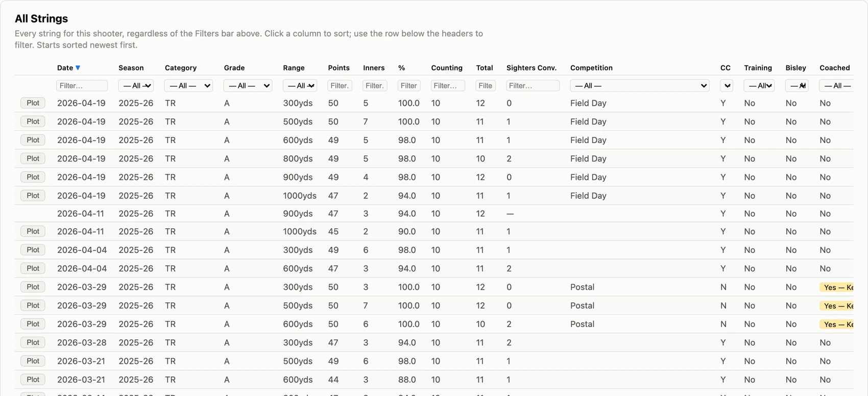Screen dimensions: 868x396
Task: Click the Points filter input
Action: tap(340, 86)
